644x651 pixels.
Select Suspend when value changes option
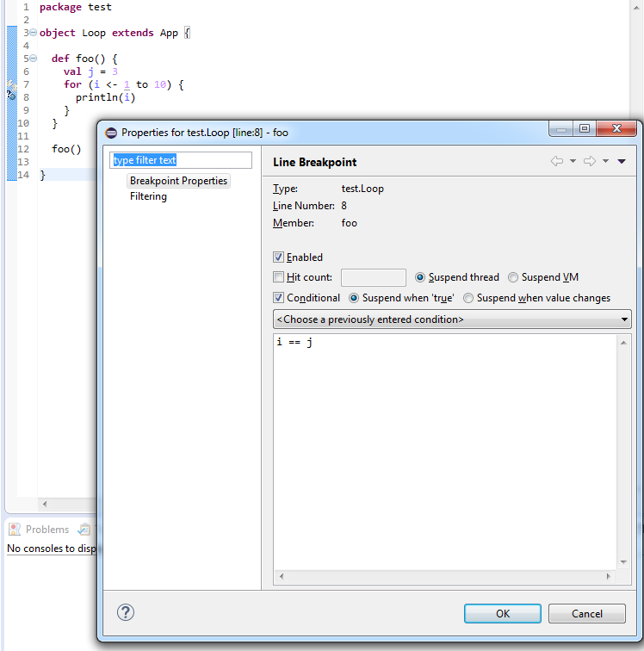[x=468, y=298]
